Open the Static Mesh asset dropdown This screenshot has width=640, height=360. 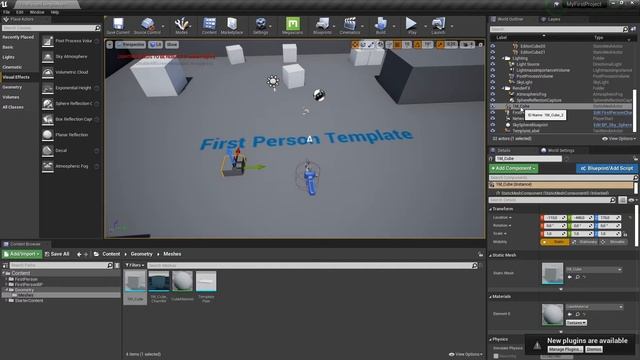594,269
